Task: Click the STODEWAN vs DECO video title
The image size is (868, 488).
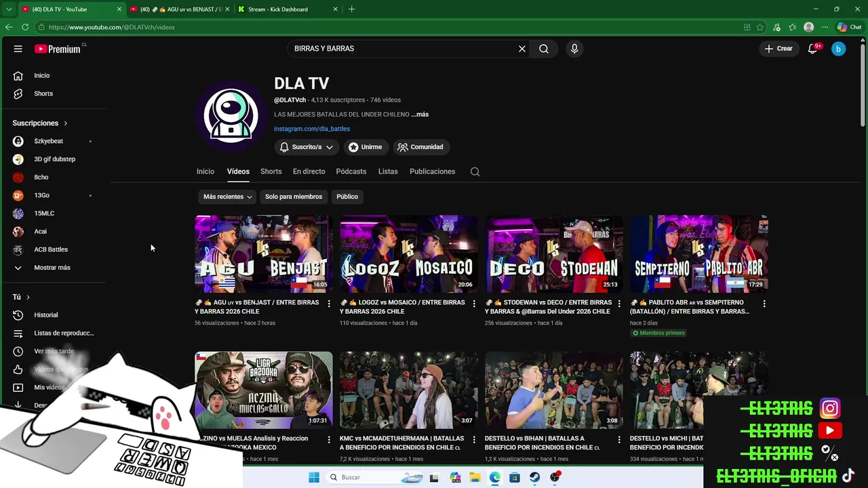Action: tap(548, 307)
